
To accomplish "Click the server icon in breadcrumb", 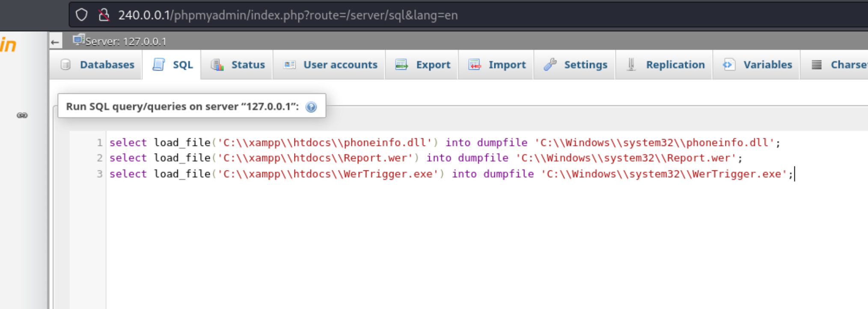I will pos(78,40).
